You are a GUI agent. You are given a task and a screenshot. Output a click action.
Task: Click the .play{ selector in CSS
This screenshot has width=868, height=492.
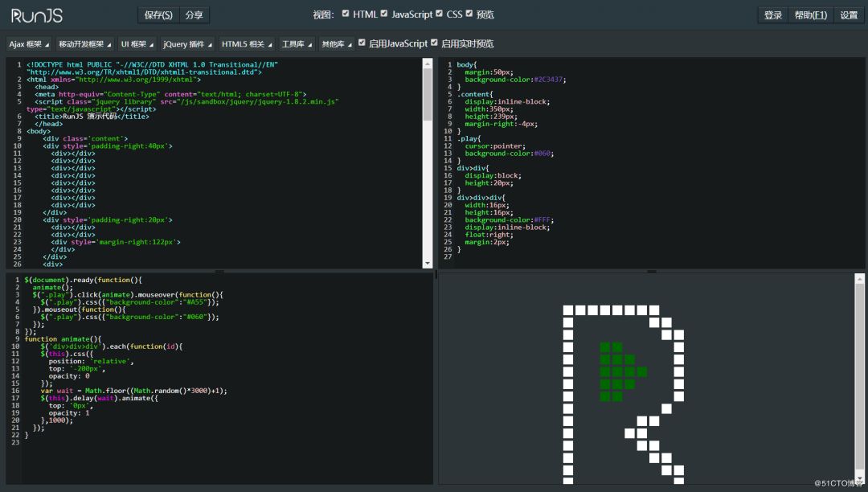pyautogui.click(x=469, y=139)
